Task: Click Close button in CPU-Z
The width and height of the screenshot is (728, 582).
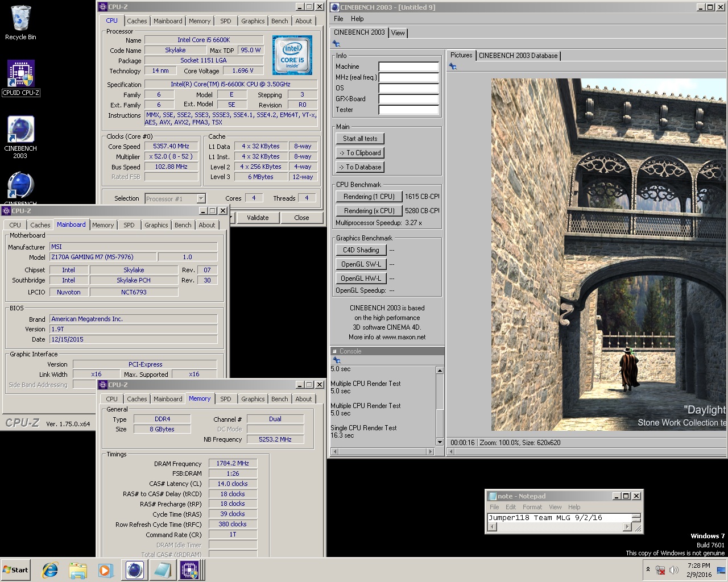Action: 301,218
